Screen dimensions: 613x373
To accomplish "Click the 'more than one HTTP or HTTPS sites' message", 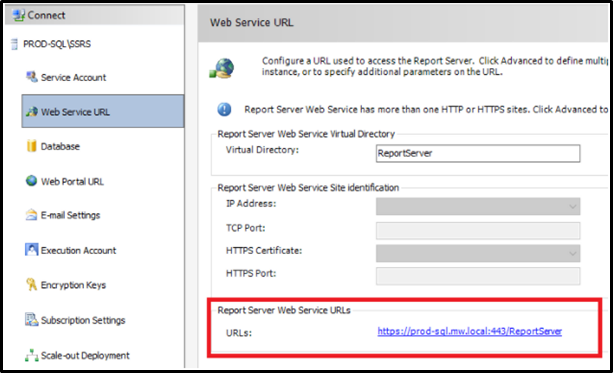I will tap(426, 109).
